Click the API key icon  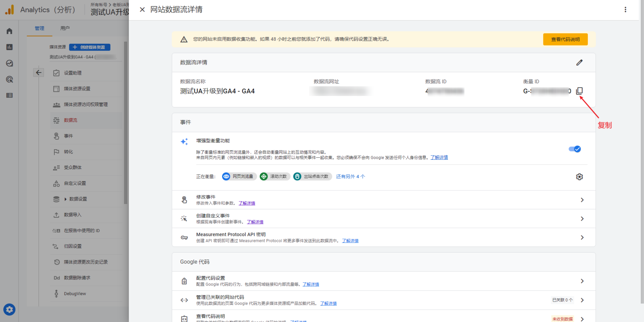[x=184, y=237]
